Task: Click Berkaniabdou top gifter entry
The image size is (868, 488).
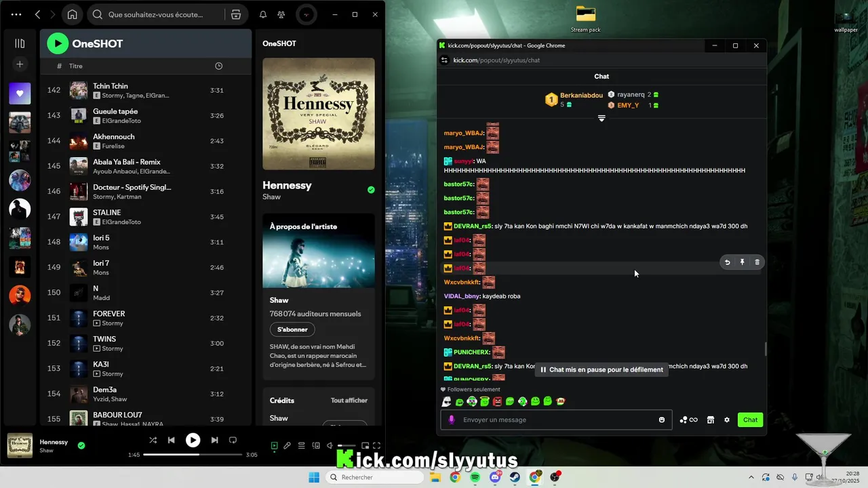Action: (574, 100)
